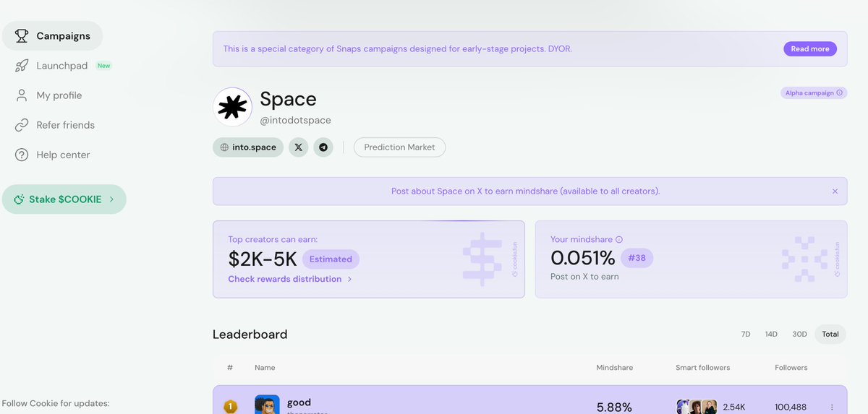The image size is (868, 414).
Task: Click the #38 rank badge
Action: 637,258
